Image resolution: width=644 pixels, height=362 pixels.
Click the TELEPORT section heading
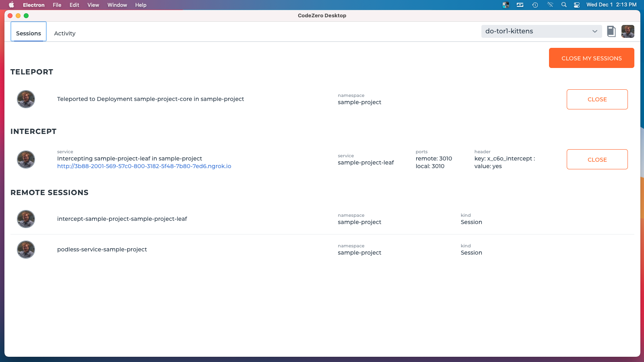pyautogui.click(x=32, y=72)
